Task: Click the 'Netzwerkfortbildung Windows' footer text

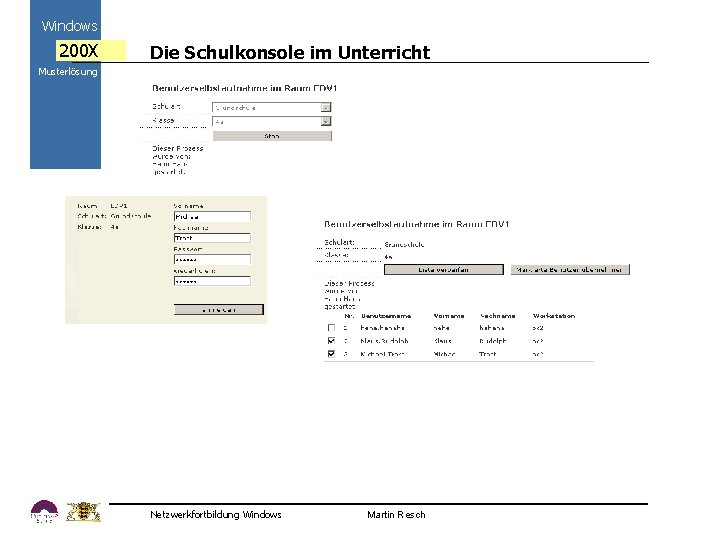Action: pyautogui.click(x=216, y=514)
